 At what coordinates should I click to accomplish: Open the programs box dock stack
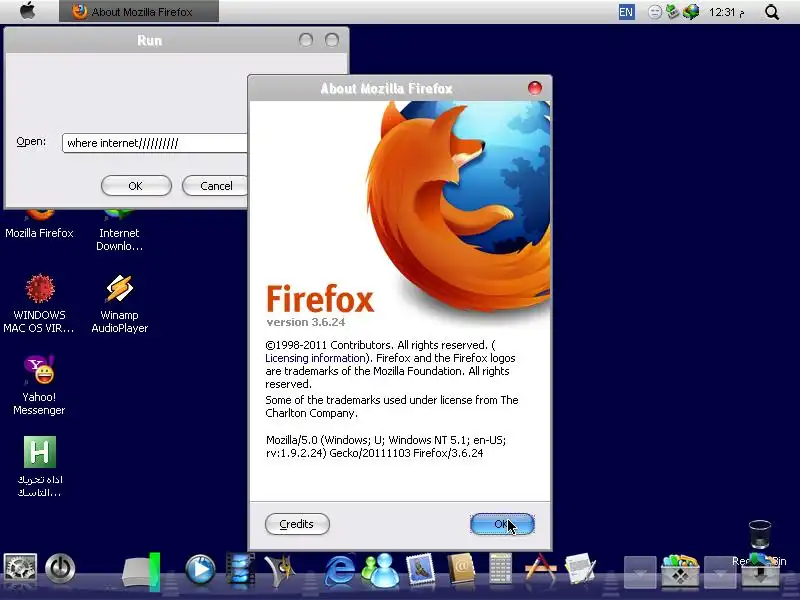pyautogui.click(x=680, y=570)
